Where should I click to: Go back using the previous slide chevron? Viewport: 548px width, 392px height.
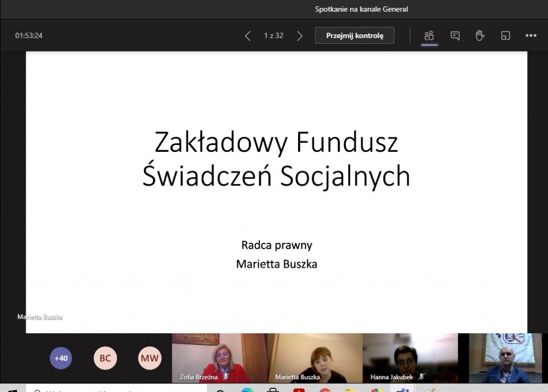(x=247, y=35)
